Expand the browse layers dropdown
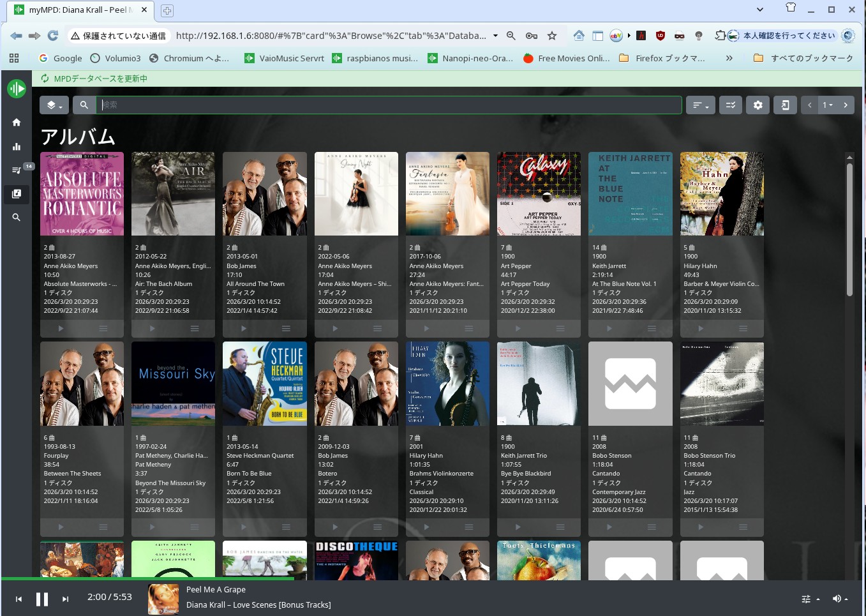The height and width of the screenshot is (616, 866). 54,105
